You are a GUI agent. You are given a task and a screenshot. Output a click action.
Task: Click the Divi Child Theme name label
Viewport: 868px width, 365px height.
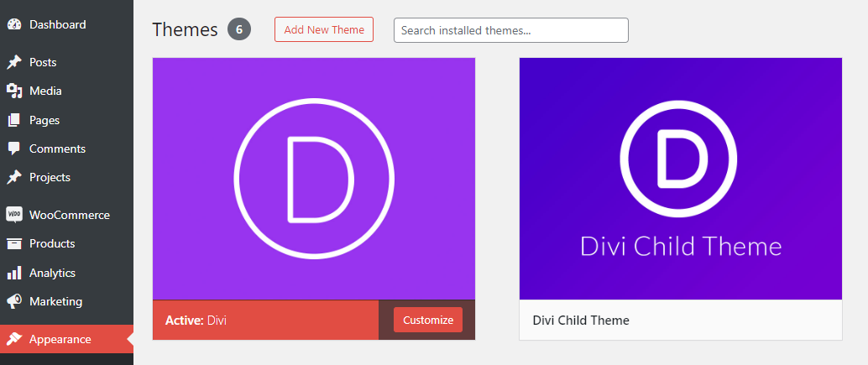(x=581, y=321)
